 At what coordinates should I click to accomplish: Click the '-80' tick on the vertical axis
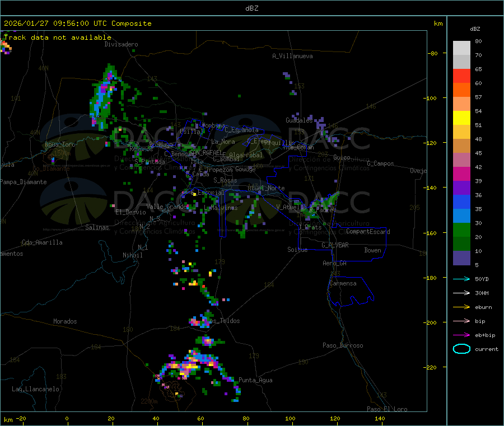433,53
